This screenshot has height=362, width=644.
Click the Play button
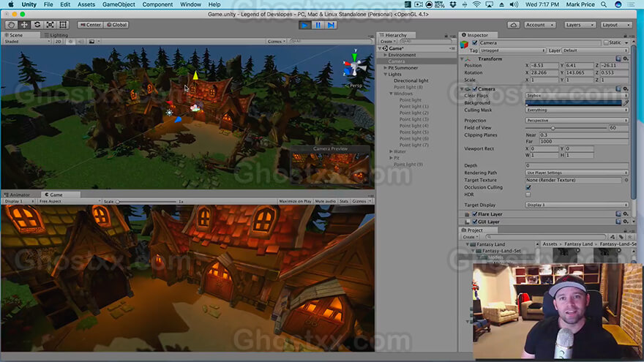pyautogui.click(x=304, y=25)
